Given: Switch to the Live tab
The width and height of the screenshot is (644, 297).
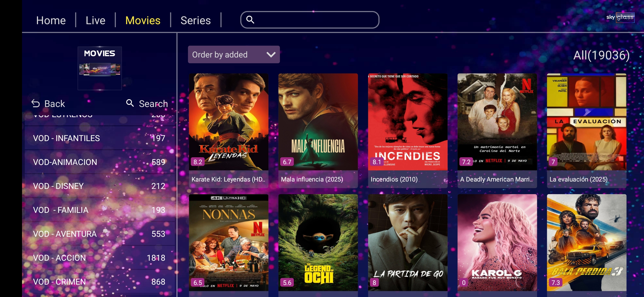Looking at the screenshot, I should [x=95, y=20].
